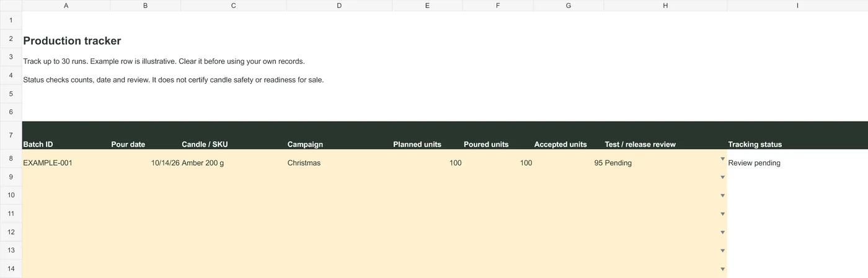Select row 4 header

pyautogui.click(x=11, y=76)
